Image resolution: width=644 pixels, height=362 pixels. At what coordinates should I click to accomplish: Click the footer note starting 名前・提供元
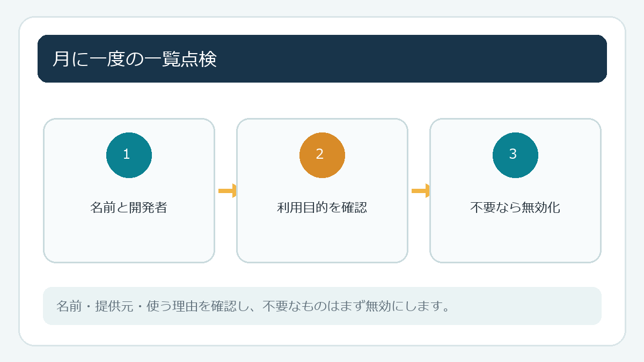253,306
